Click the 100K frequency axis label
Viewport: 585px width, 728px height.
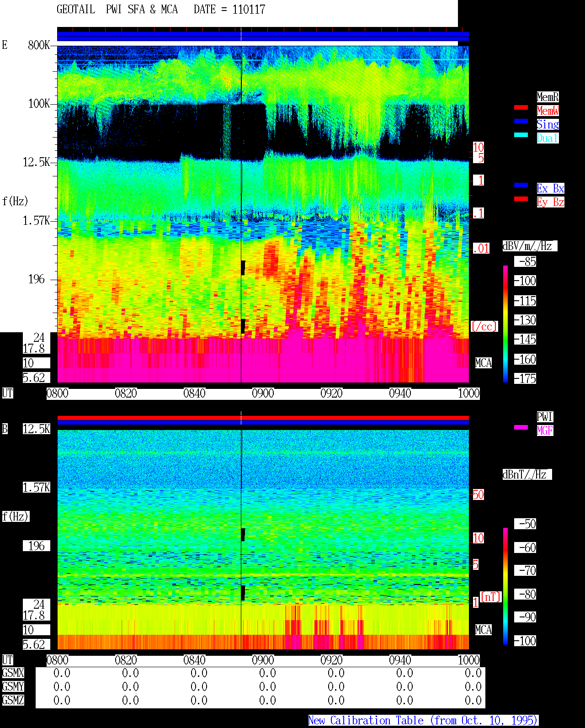pyautogui.click(x=39, y=103)
